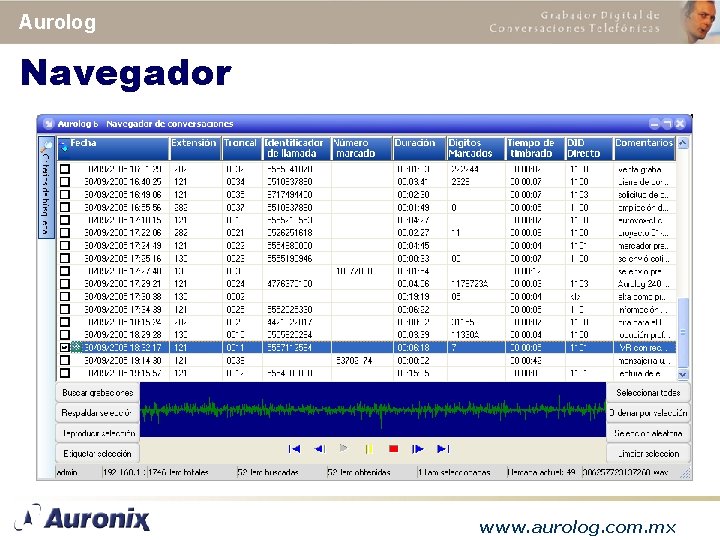Click the Seleccionar todas button
720x540 pixels.
[648, 393]
